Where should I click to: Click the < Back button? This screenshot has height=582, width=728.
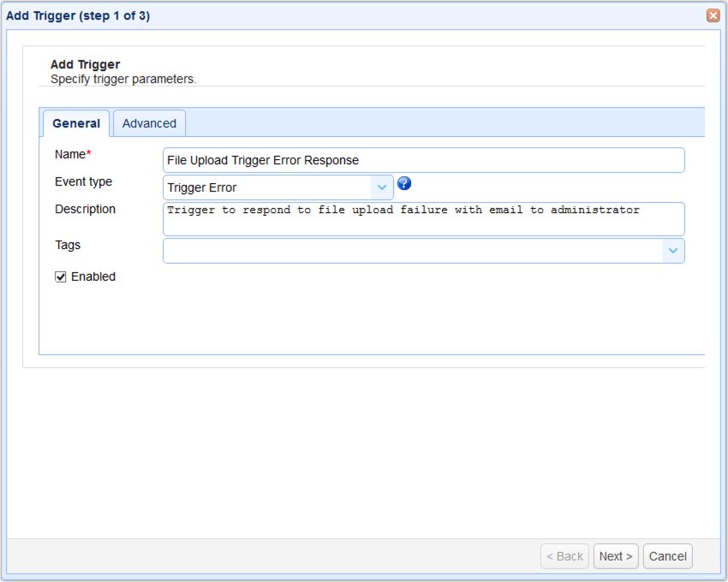(564, 556)
